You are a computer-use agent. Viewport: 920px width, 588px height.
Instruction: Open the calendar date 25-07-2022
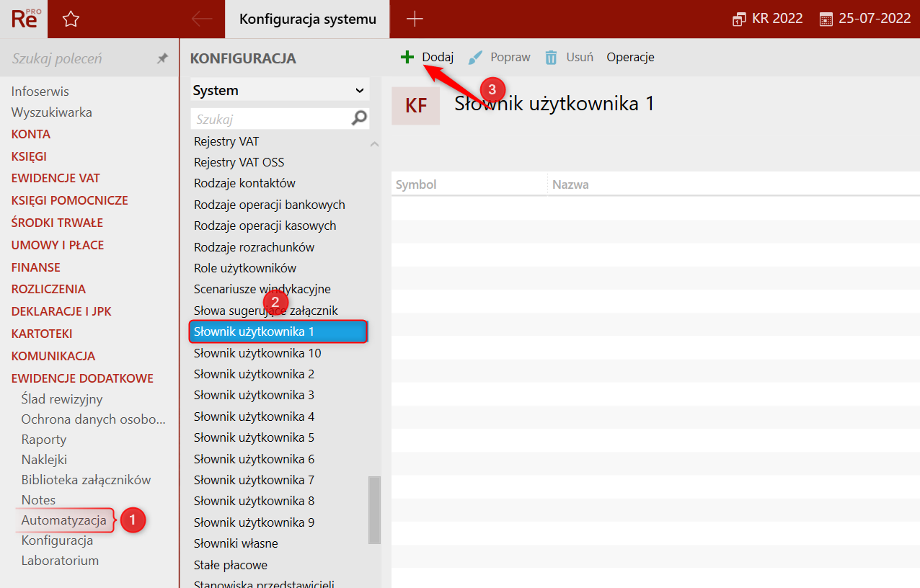click(865, 19)
